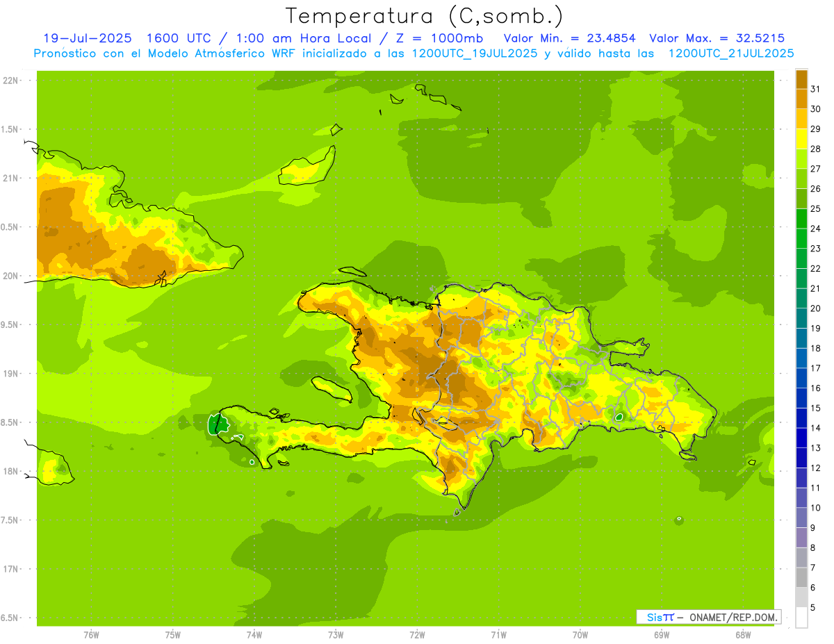Screen dimensions: 834x644
Task: Click the '68W' longitude axis label
Action: coord(743,635)
